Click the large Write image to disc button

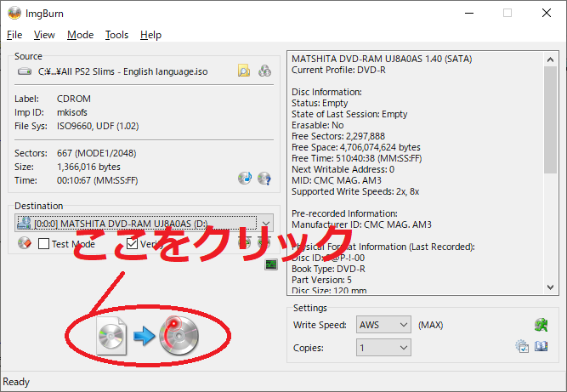click(148, 335)
